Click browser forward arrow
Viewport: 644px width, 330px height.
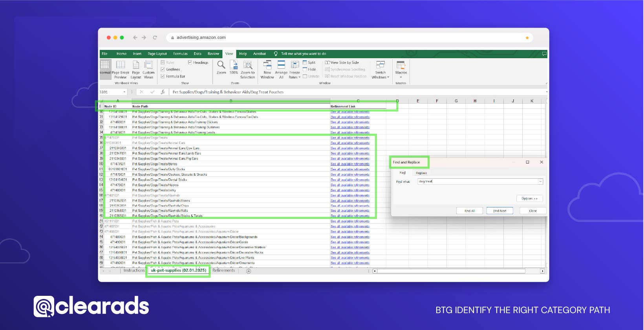click(x=144, y=38)
